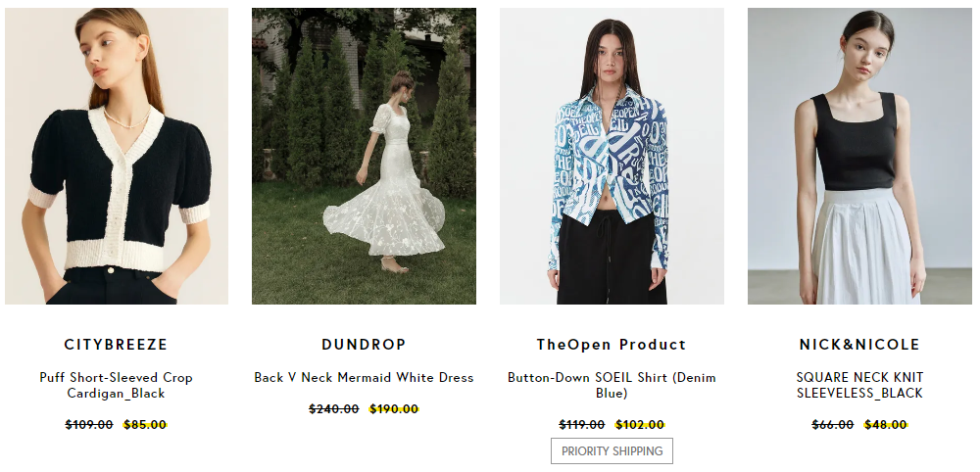The height and width of the screenshot is (472, 980).
Task: Visit the NICK&NICOLE brand page
Action: (859, 345)
